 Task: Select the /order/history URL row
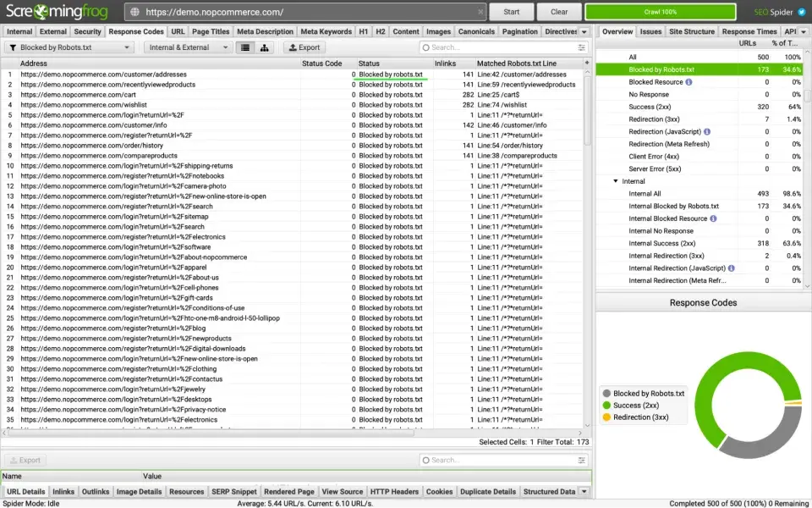click(x=292, y=146)
